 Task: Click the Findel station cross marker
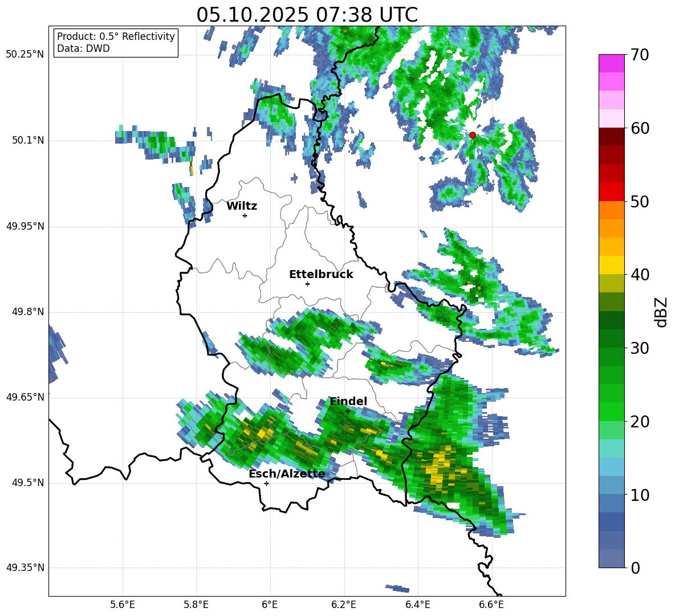pos(348,411)
